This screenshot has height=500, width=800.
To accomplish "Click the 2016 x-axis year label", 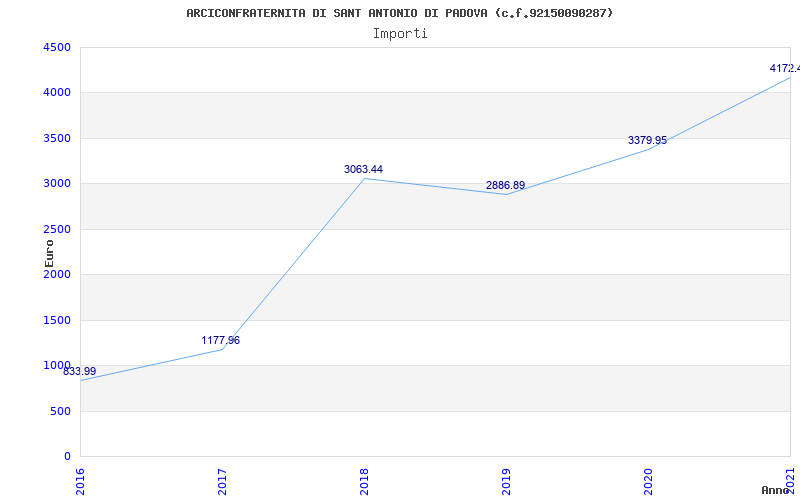I will [x=80, y=480].
